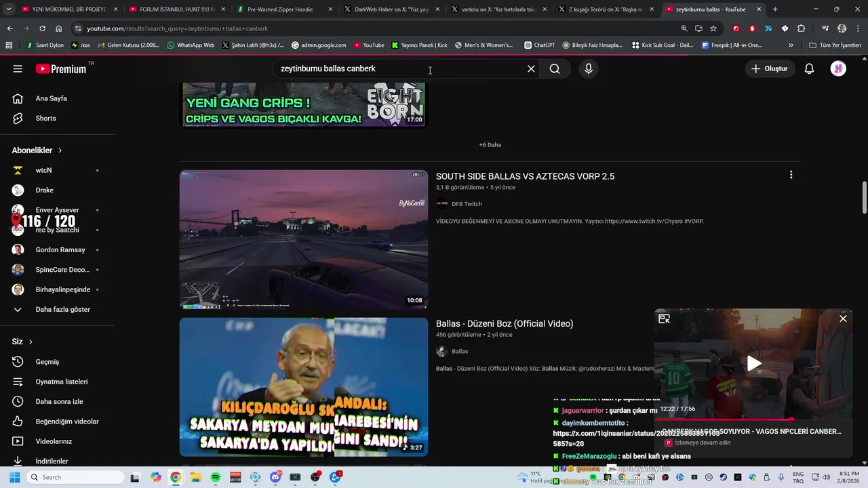Open the Crips ve Vagos thumbnail video
The width and height of the screenshot is (868, 488).
tap(304, 104)
